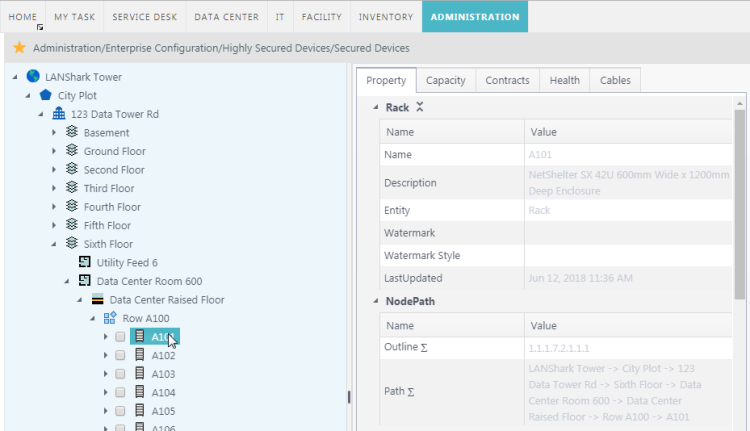Tick the checkbox beside rack A104
This screenshot has height=431, width=750.
[120, 393]
